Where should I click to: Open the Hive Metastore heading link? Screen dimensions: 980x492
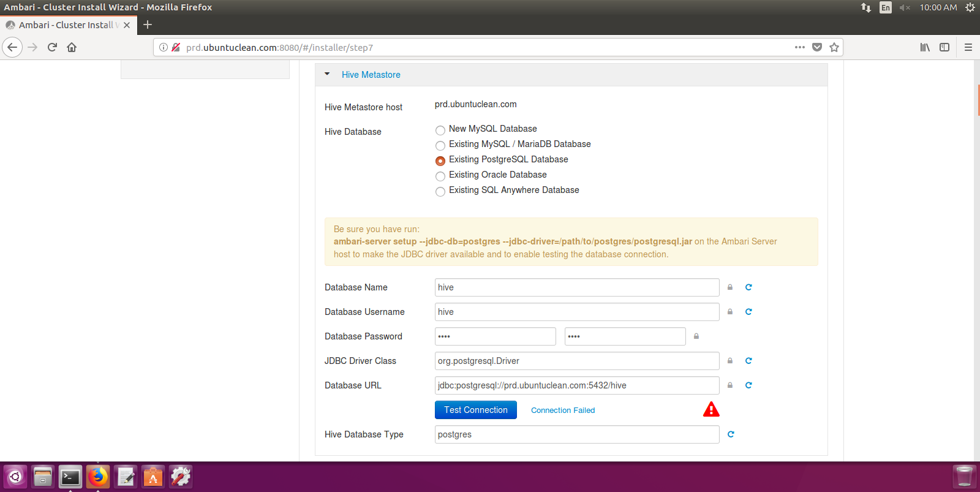pos(371,75)
